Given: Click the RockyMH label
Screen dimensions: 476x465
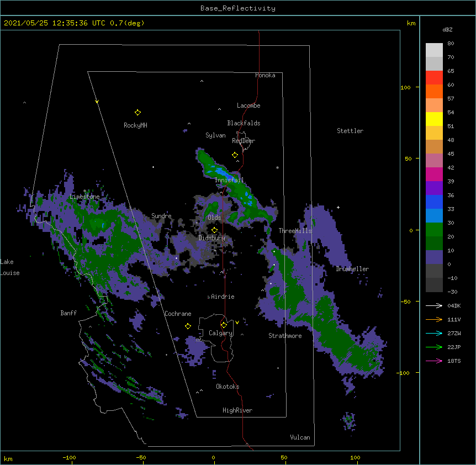Looking at the screenshot, I should point(135,125).
